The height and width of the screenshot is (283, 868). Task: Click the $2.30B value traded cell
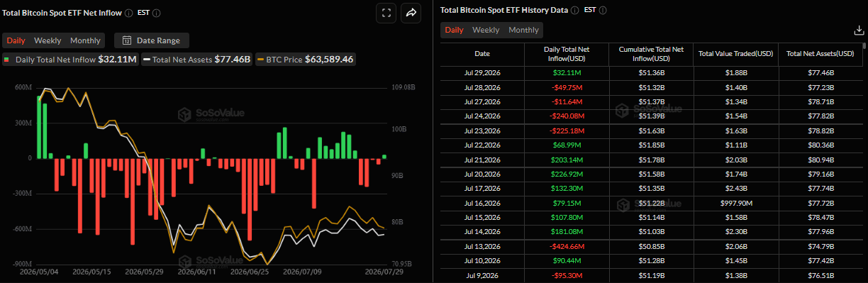click(735, 233)
